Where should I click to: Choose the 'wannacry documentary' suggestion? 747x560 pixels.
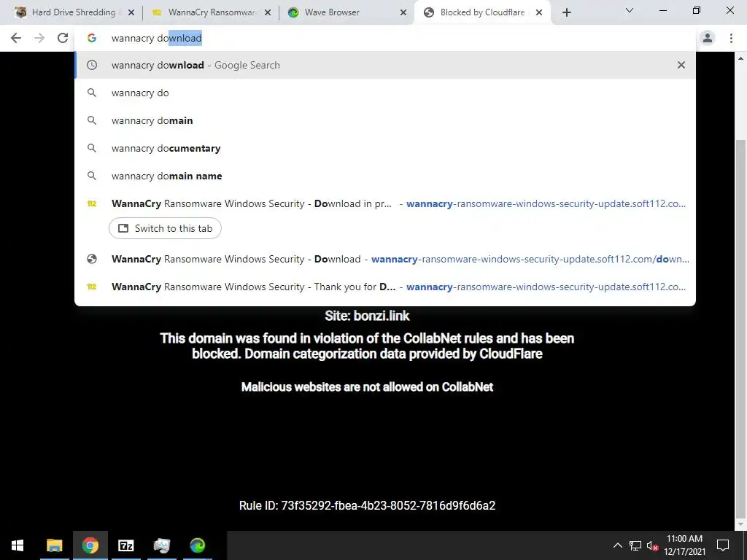click(x=385, y=148)
